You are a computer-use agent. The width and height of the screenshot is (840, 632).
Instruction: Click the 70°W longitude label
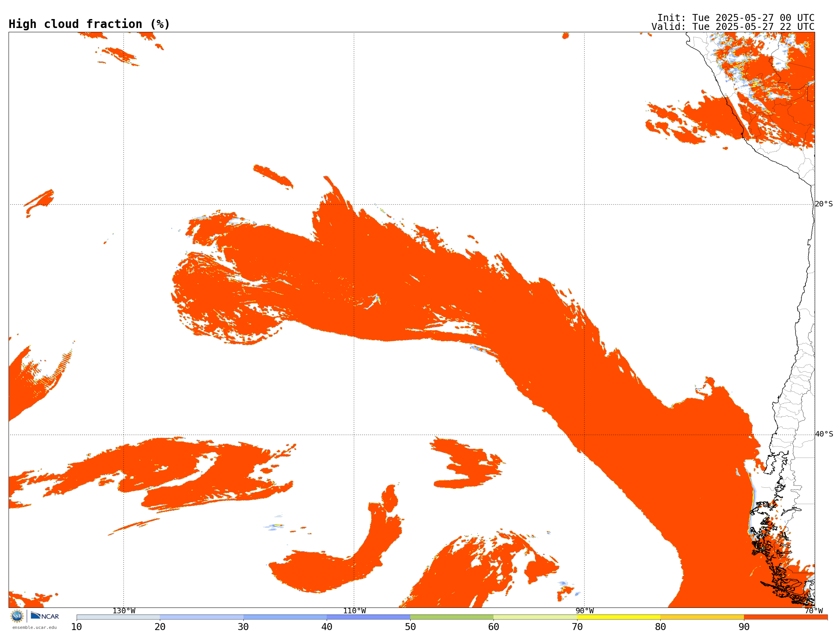814,611
